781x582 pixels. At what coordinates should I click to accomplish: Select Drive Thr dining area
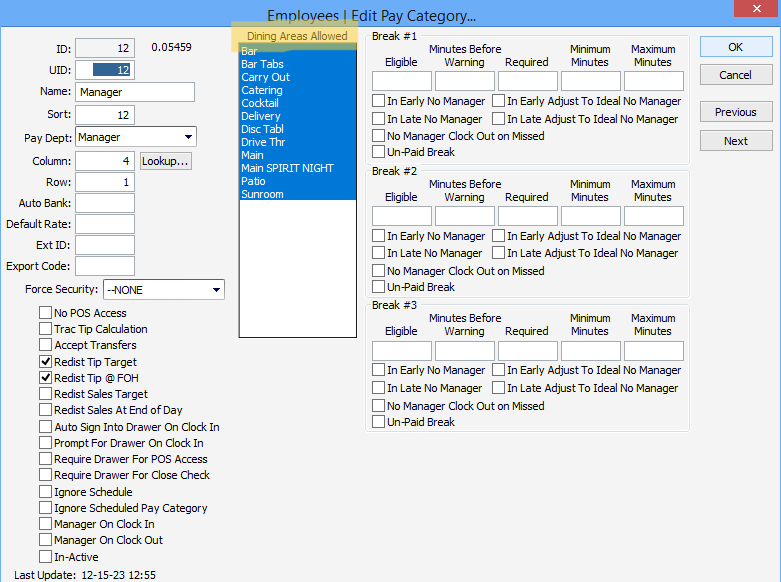[298, 142]
